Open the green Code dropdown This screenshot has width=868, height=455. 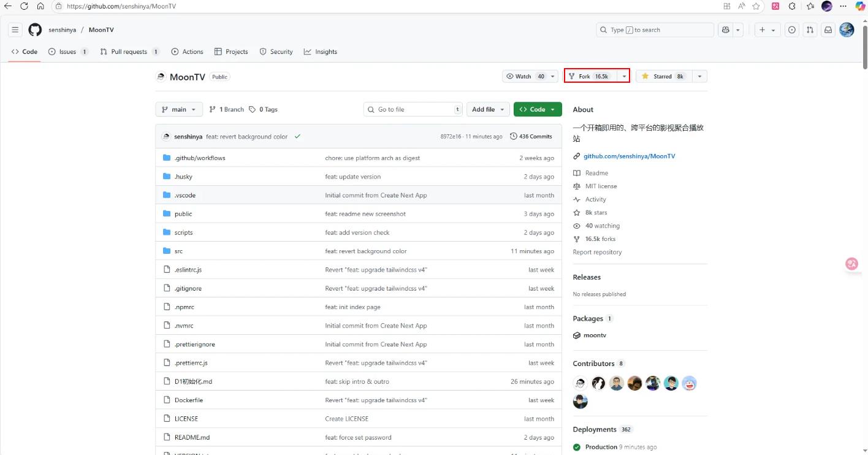click(538, 109)
